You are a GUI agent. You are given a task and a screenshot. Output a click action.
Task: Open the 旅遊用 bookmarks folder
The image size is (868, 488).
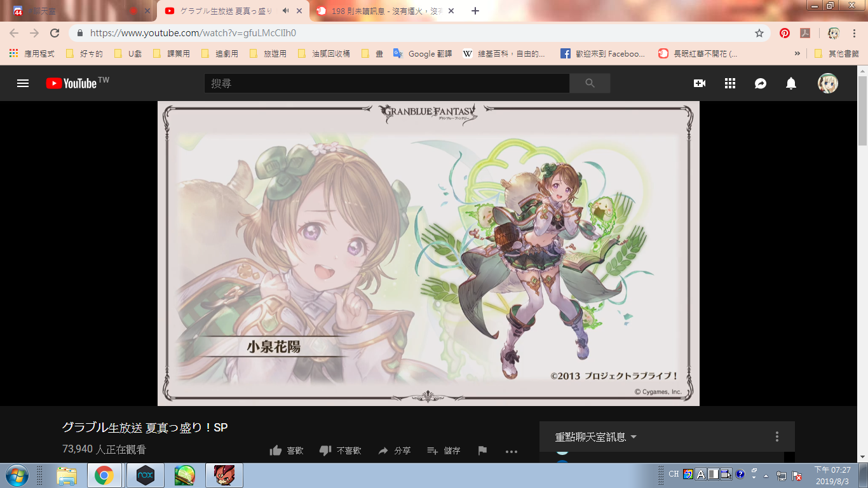tap(268, 53)
